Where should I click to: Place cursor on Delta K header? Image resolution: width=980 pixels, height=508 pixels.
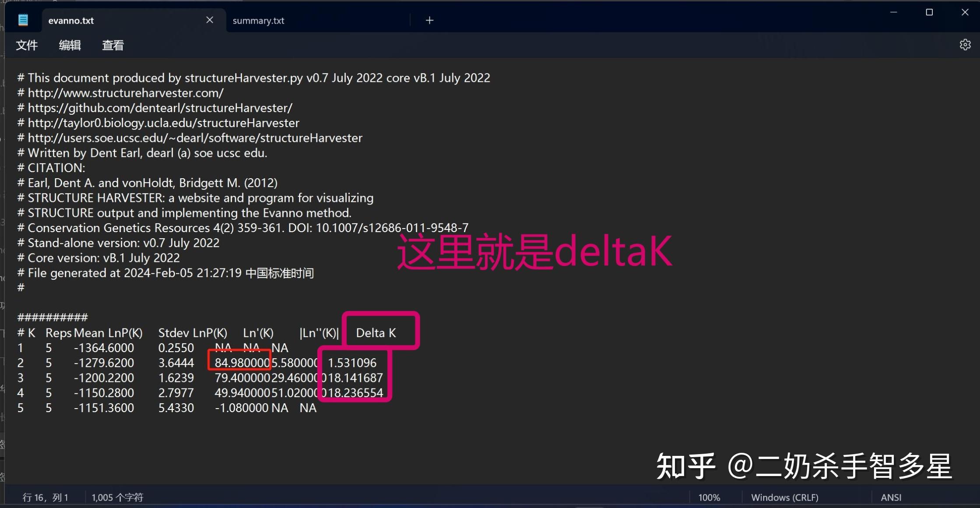(x=376, y=333)
